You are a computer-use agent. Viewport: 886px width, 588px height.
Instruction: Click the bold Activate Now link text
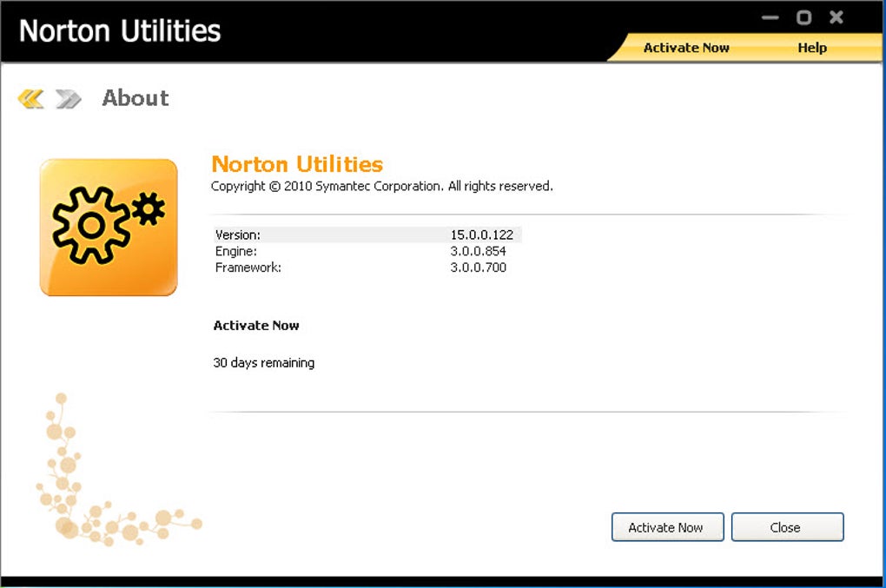pos(256,326)
